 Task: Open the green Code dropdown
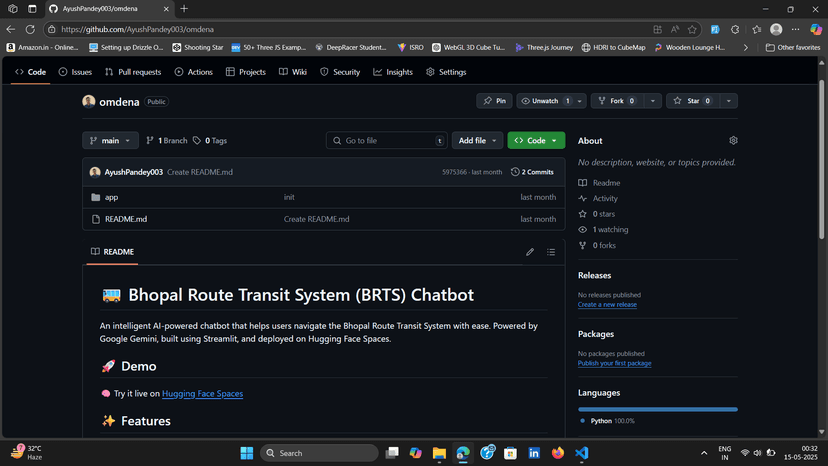click(x=536, y=141)
